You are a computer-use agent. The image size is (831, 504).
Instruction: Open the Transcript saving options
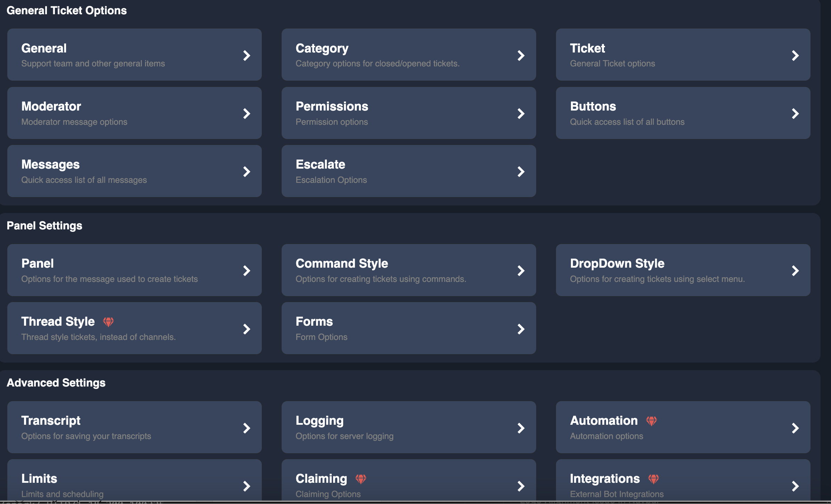point(134,427)
